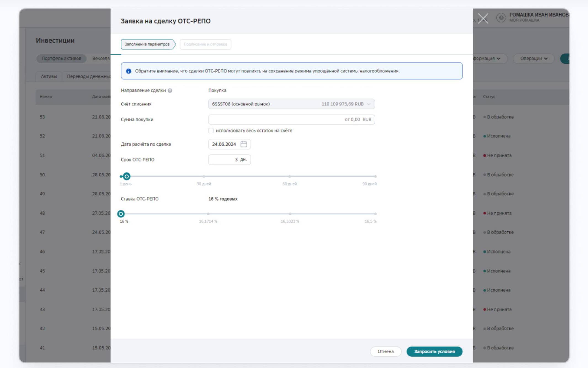
Task: Select the 'Подписание и отправка' step tab
Action: pos(205,44)
